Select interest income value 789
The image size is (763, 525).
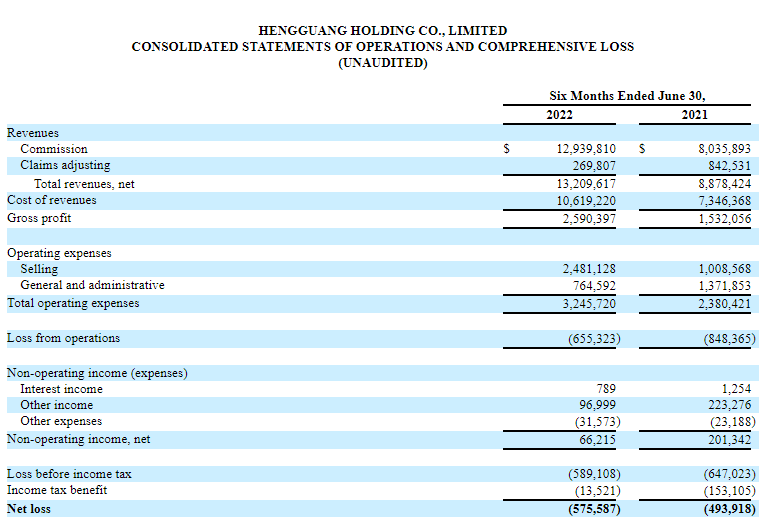click(606, 389)
